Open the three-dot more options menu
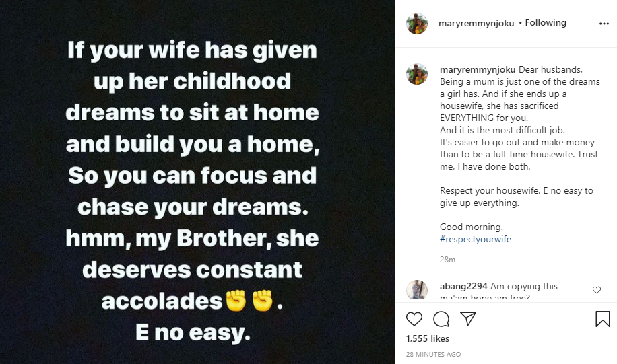Image resolution: width=617 pixels, height=364 pixels. (604, 23)
